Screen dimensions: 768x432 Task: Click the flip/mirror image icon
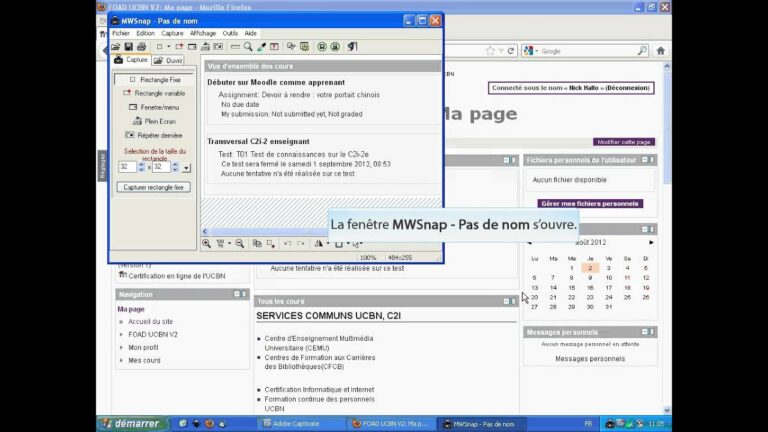click(x=319, y=243)
